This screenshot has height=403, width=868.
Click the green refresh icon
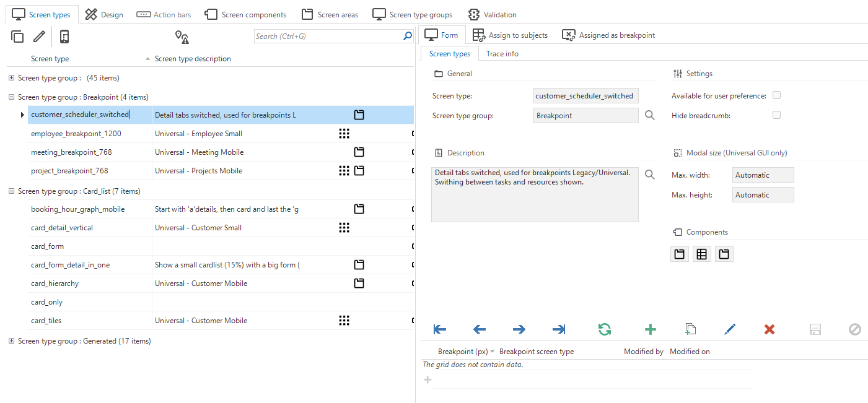coord(605,329)
